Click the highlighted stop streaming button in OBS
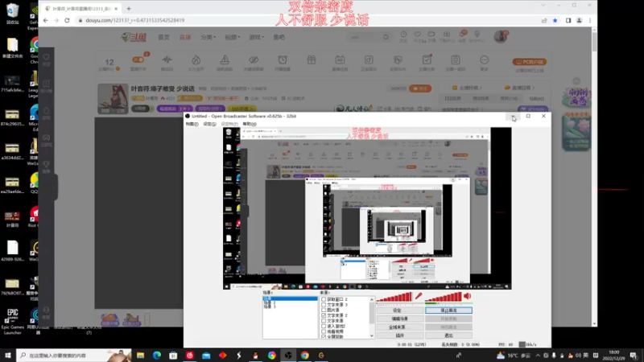 pyautogui.click(x=448, y=311)
